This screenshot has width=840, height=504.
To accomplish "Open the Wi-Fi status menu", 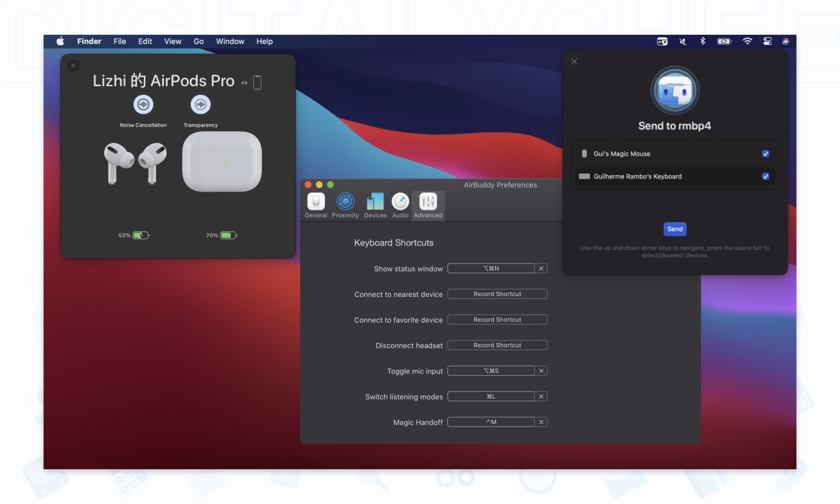I will (748, 41).
